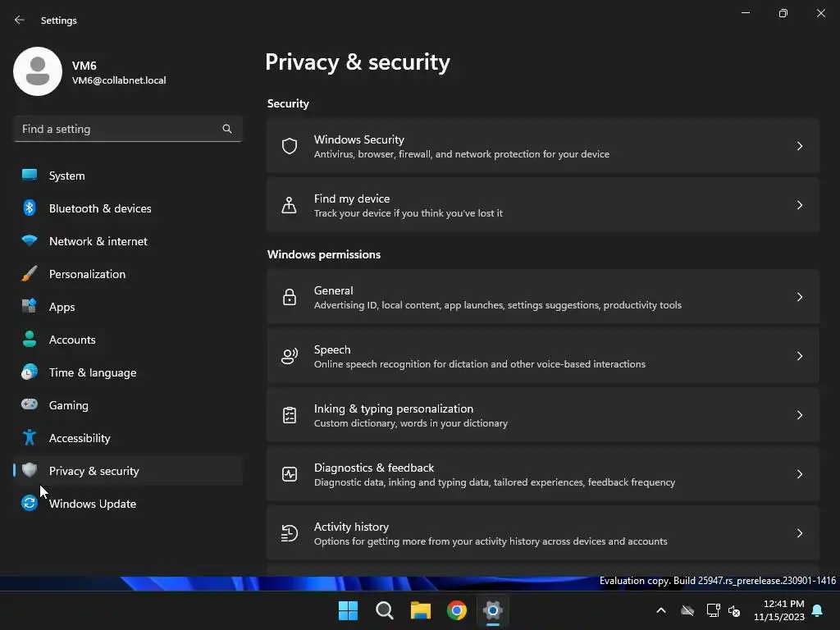The image size is (840, 630).
Task: Open Activity history settings
Action: 543,533
